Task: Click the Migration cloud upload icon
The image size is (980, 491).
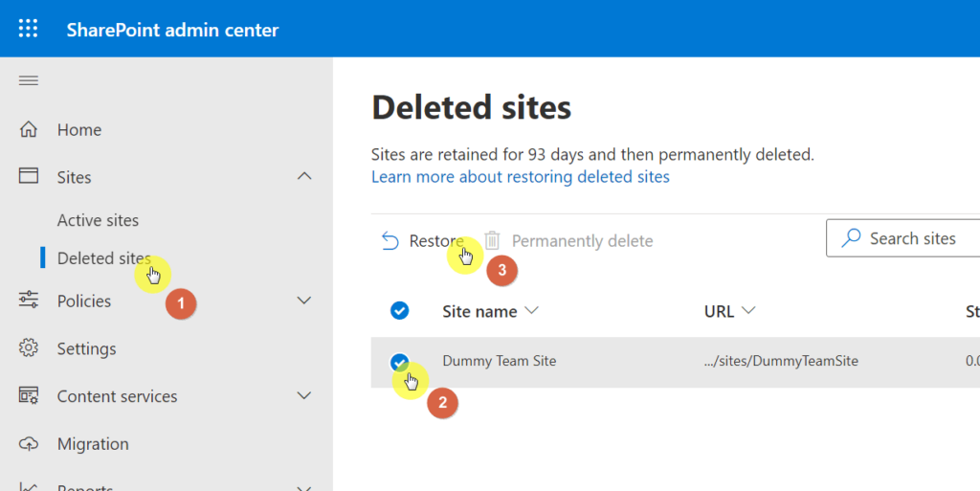Action: [x=28, y=443]
